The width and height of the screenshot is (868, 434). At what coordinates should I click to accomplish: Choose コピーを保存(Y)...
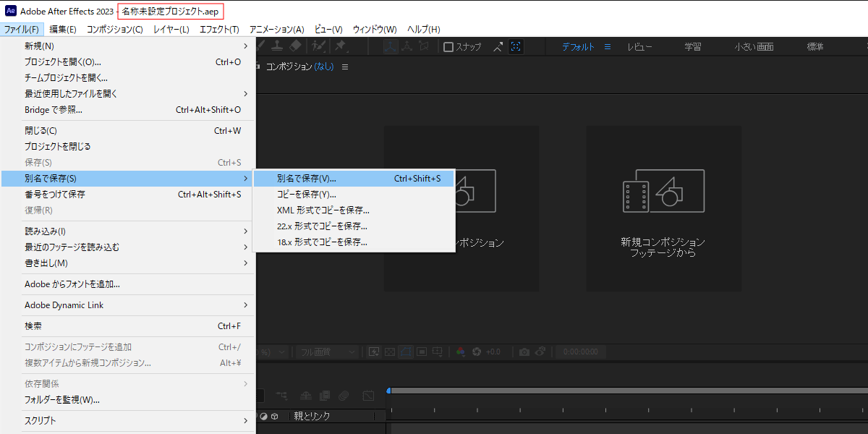pos(354,194)
